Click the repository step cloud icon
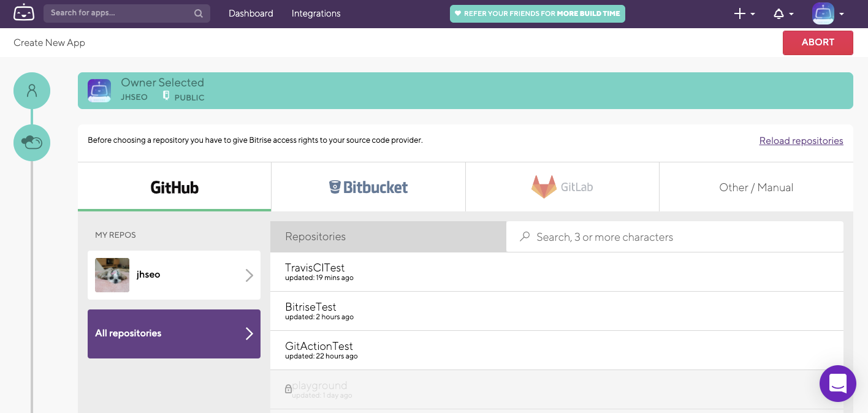 (x=32, y=143)
